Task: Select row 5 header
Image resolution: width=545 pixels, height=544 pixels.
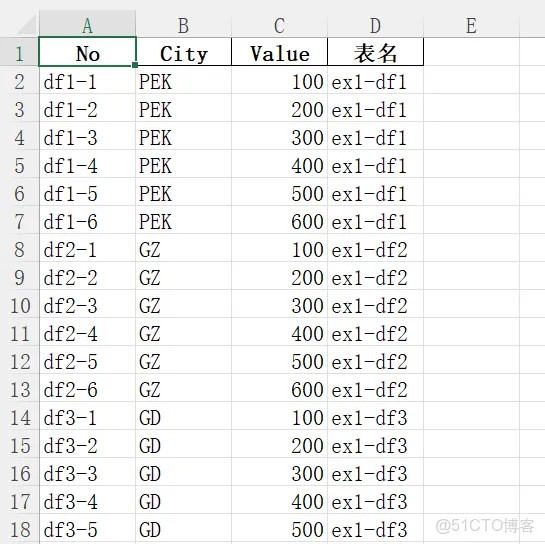Action: point(19,164)
